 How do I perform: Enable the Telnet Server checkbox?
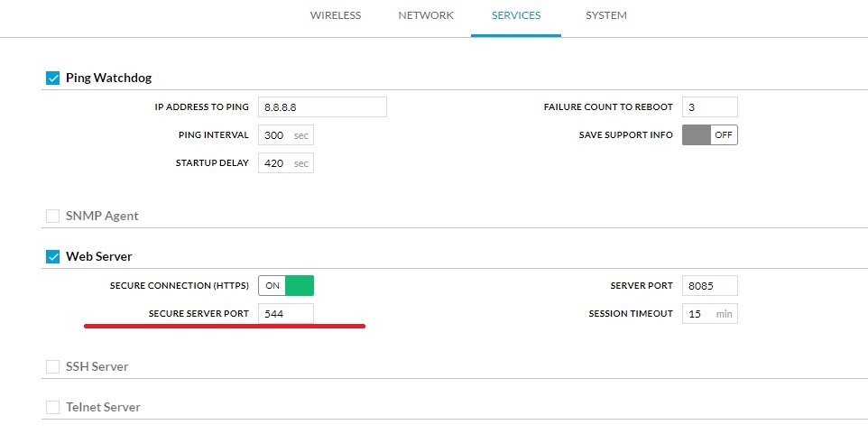[52, 408]
